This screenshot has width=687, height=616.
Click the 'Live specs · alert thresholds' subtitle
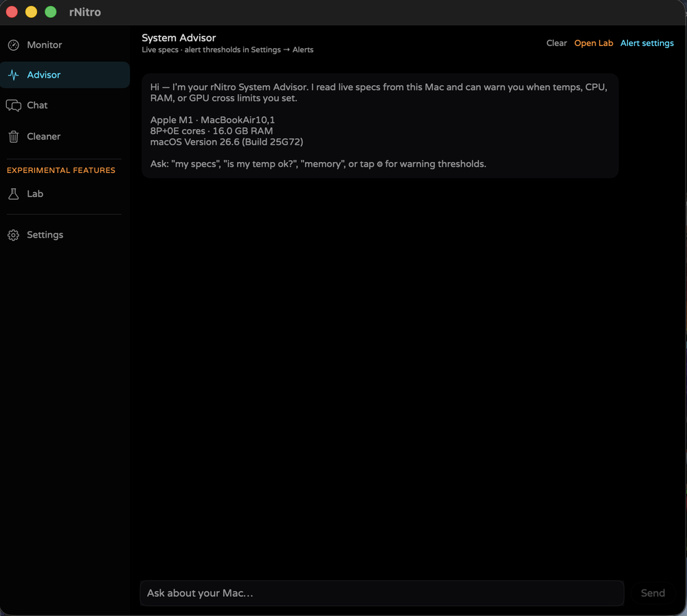pyautogui.click(x=227, y=49)
